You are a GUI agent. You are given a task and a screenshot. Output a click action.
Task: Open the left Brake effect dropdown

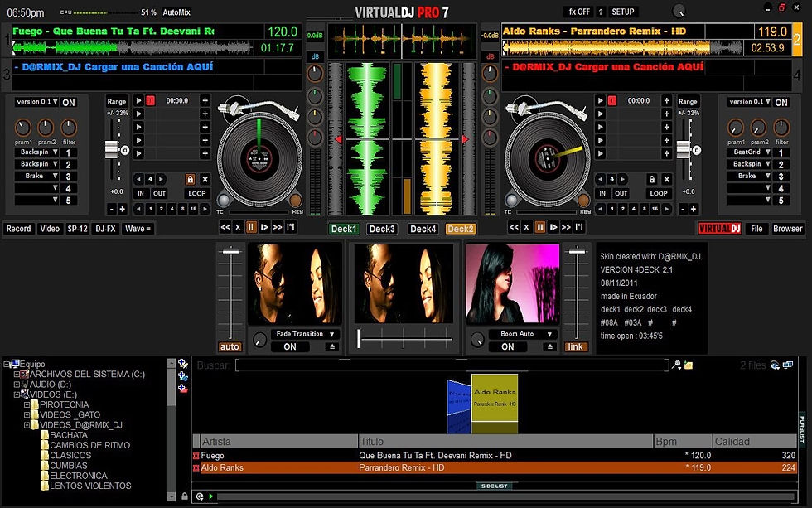pyautogui.click(x=36, y=176)
